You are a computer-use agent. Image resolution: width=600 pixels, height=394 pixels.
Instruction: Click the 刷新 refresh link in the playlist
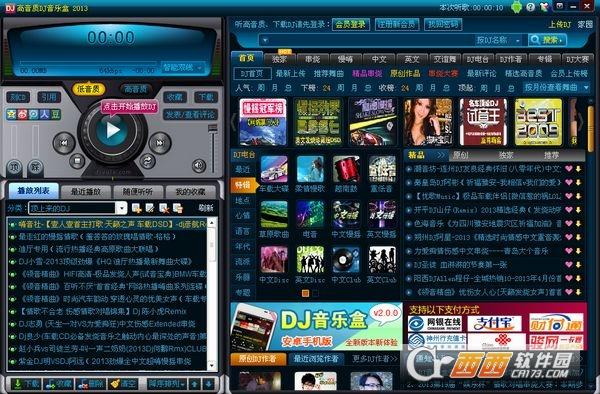click(x=206, y=208)
